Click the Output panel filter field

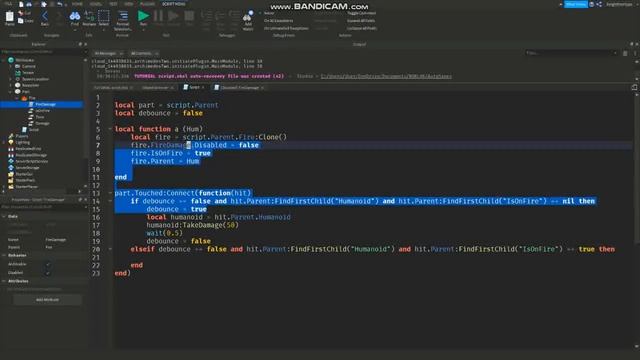point(571,53)
